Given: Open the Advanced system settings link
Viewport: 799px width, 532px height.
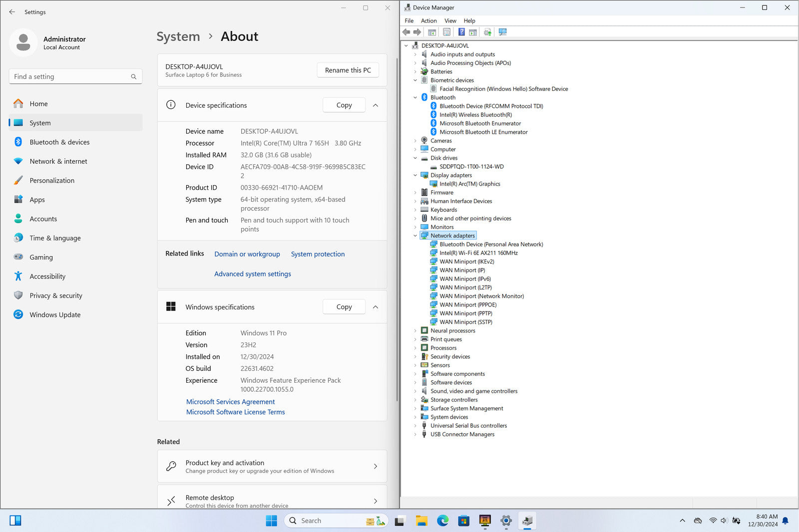Looking at the screenshot, I should (252, 274).
